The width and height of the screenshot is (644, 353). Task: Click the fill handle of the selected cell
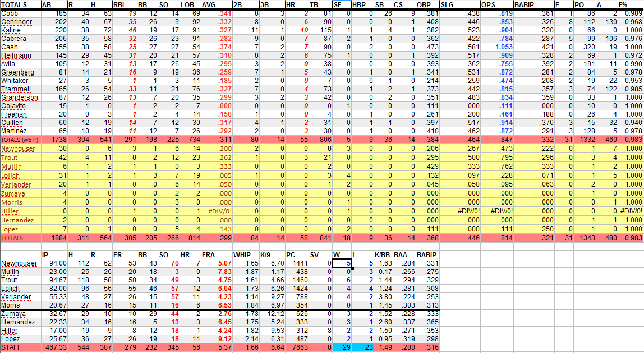click(x=352, y=268)
